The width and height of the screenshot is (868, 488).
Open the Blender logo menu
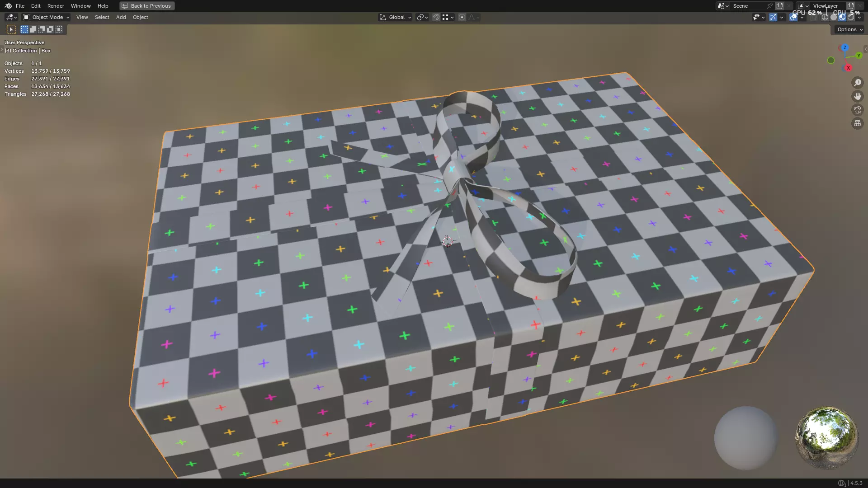tap(8, 6)
